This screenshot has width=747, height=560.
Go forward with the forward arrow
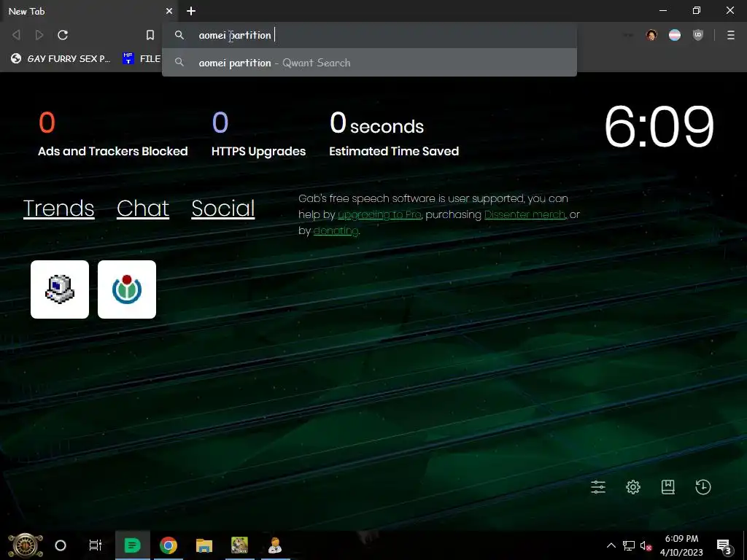pyautogui.click(x=39, y=35)
